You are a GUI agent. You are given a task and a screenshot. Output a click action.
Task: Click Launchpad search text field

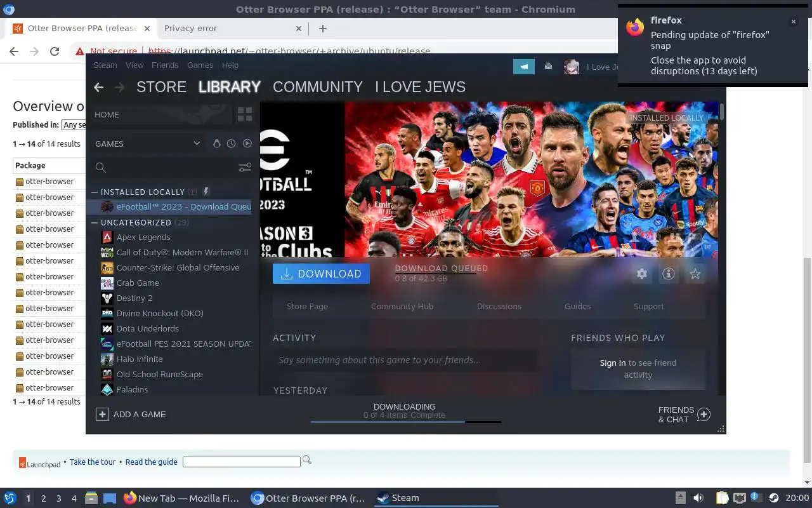242,462
